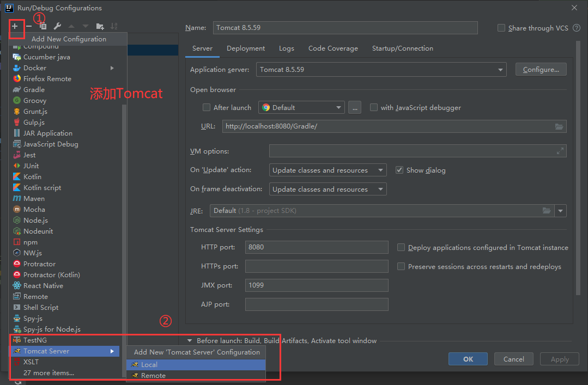Click the Add New Configuration plus icon
This screenshot has width=588, height=385.
[x=15, y=26]
